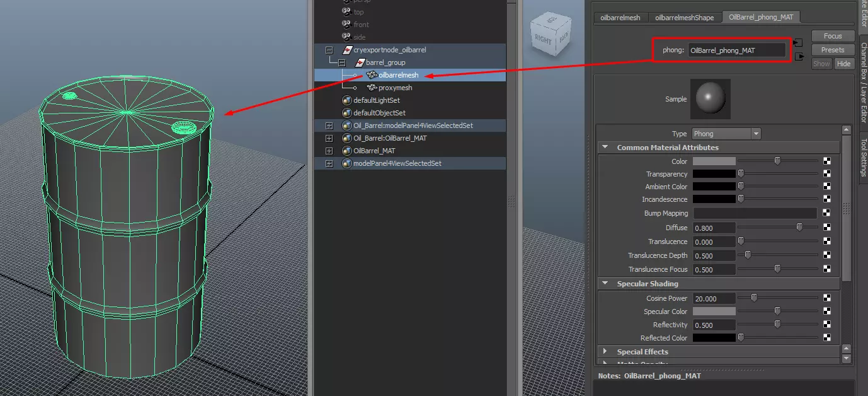Expand Oil_Barrel:modelPanel4ViewSelectedSet node
The image size is (868, 396).
(329, 125)
